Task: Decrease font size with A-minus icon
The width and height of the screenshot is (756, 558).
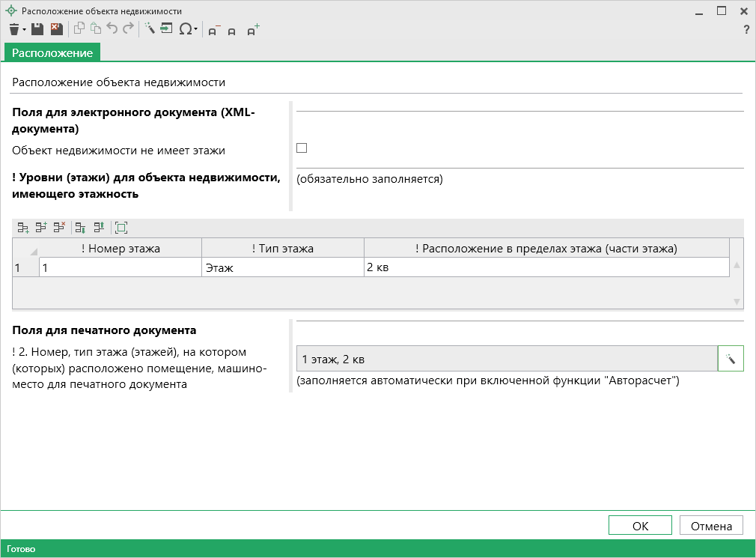Action: click(214, 30)
